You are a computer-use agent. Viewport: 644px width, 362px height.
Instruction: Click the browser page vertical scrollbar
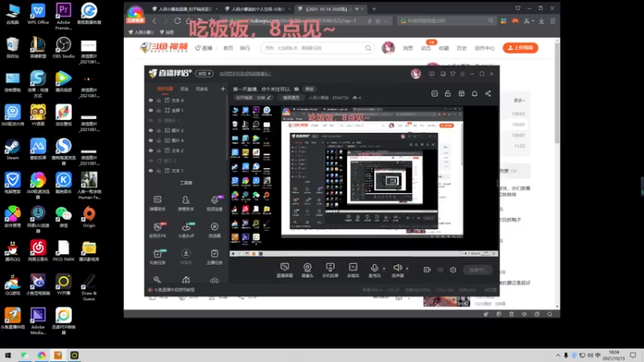point(557,94)
